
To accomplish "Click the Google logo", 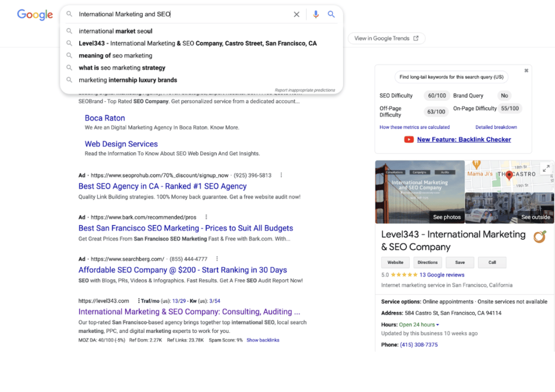I will point(35,15).
